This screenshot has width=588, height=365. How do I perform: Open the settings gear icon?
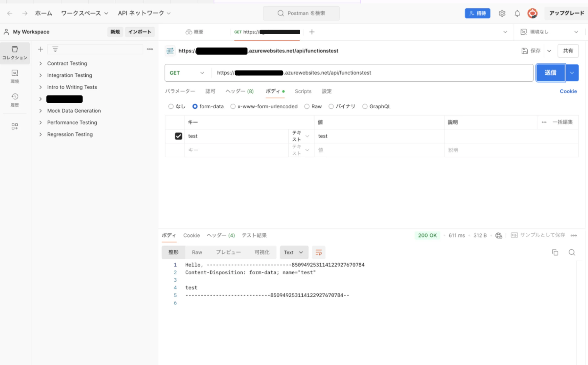(x=502, y=13)
